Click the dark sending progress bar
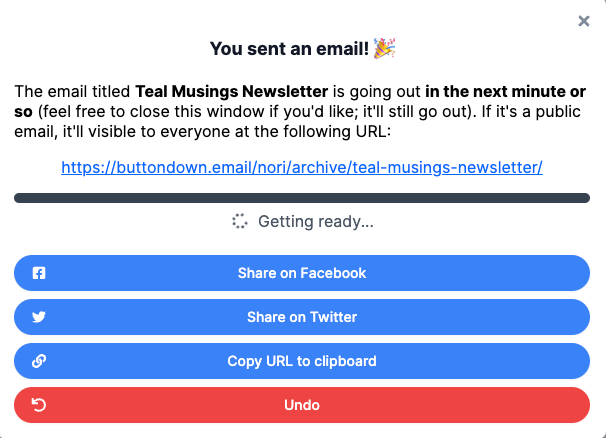606x438 pixels. click(x=302, y=198)
